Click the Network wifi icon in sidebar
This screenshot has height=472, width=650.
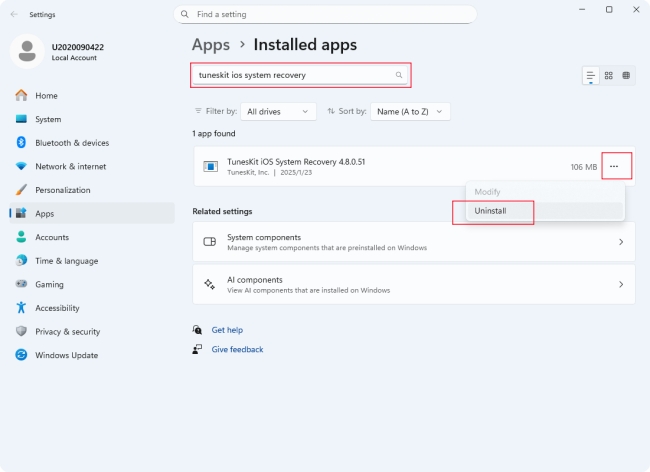point(21,166)
